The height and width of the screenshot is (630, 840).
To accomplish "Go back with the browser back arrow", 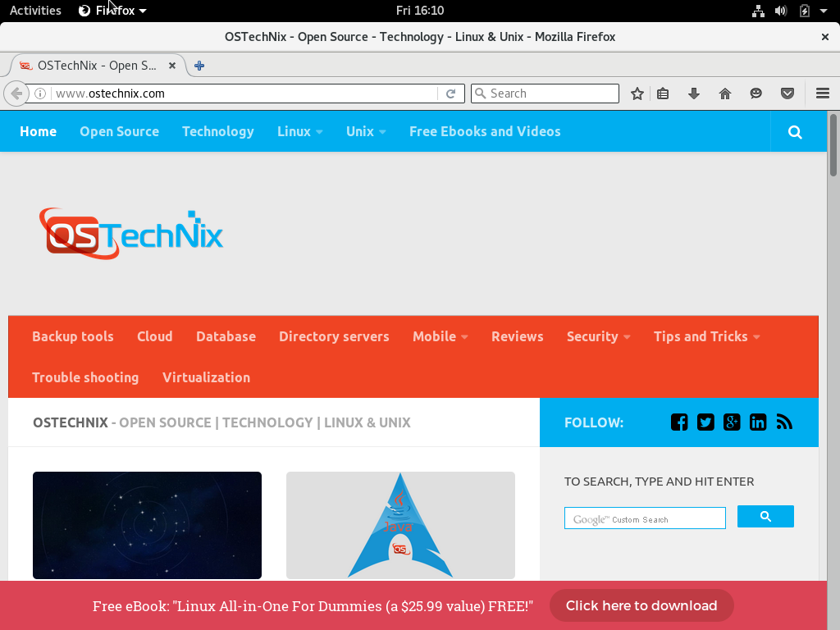I will click(16, 94).
